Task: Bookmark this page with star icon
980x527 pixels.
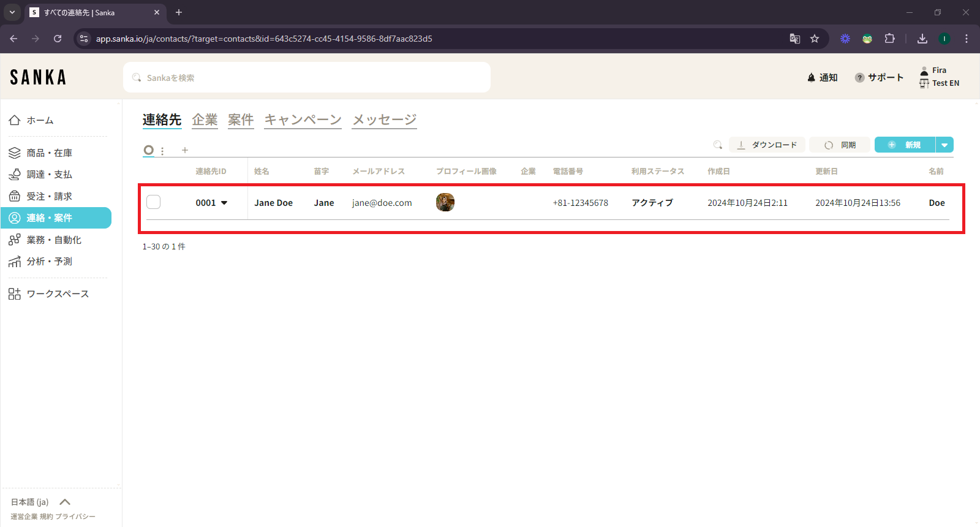Action: (815, 39)
